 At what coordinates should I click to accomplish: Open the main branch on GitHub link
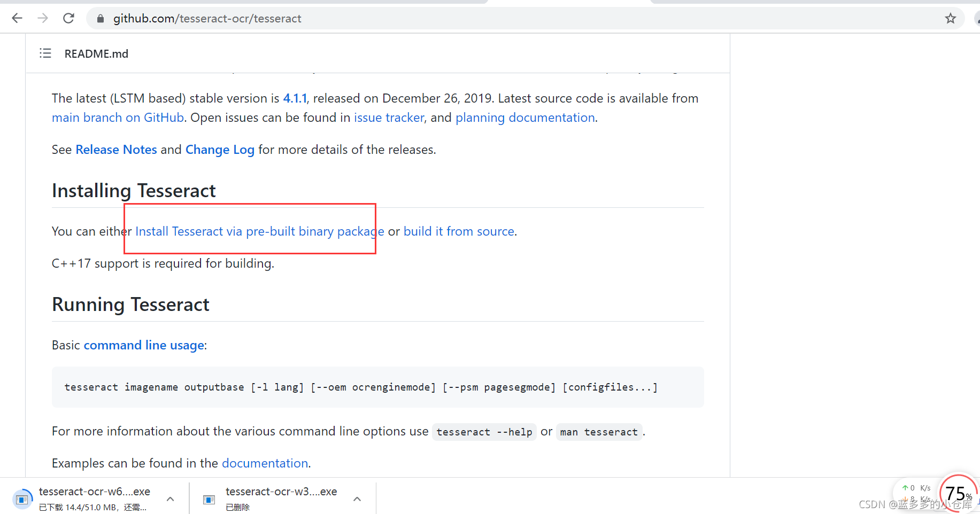point(118,118)
